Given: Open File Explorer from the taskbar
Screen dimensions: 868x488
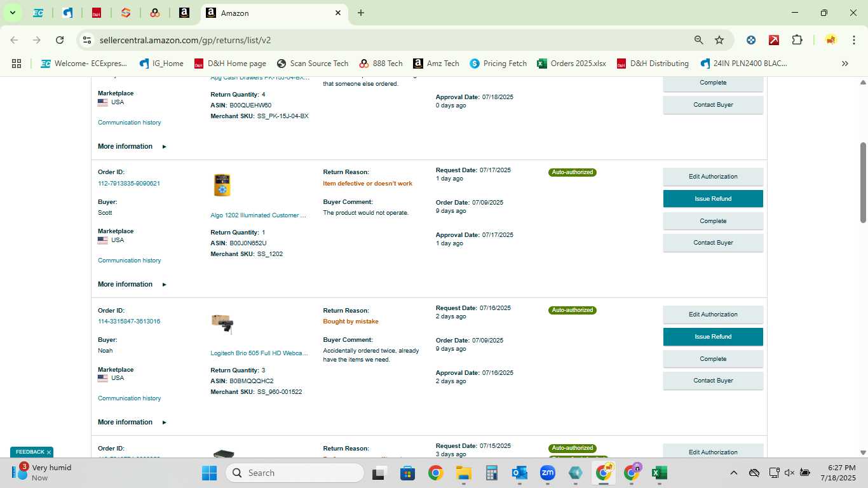Looking at the screenshot, I should coord(463,473).
